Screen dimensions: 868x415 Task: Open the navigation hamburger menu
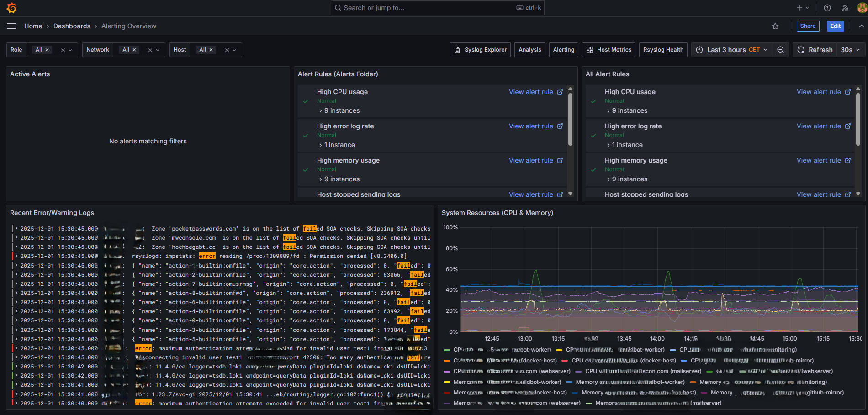11,26
